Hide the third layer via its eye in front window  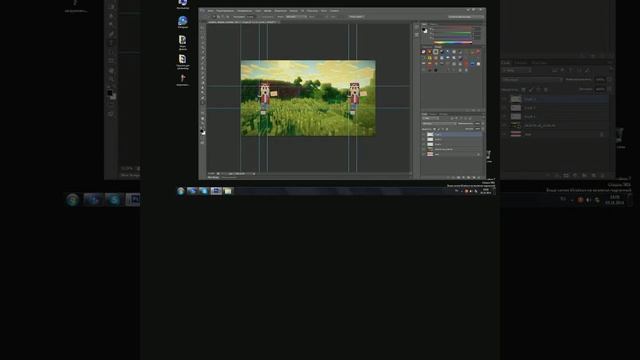point(423,144)
